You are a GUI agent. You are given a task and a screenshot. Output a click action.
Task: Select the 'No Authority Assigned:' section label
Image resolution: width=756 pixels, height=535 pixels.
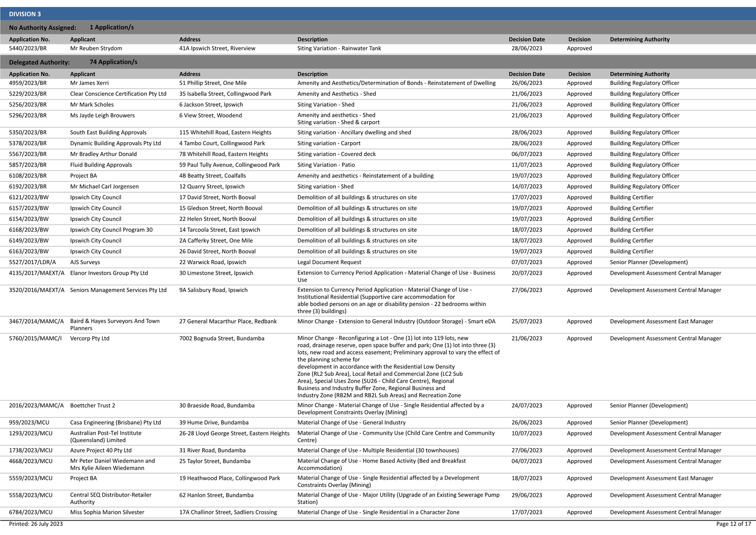(42, 27)
